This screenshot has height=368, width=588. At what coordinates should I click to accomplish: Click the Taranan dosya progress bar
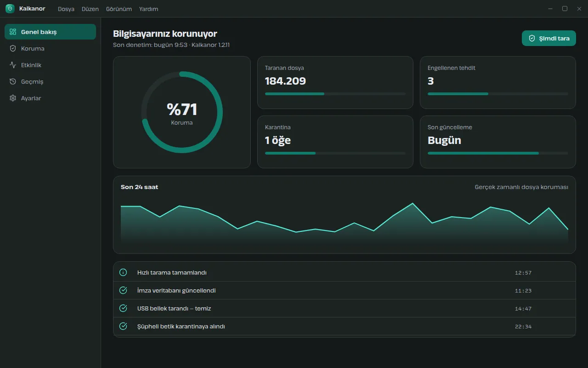[335, 94]
